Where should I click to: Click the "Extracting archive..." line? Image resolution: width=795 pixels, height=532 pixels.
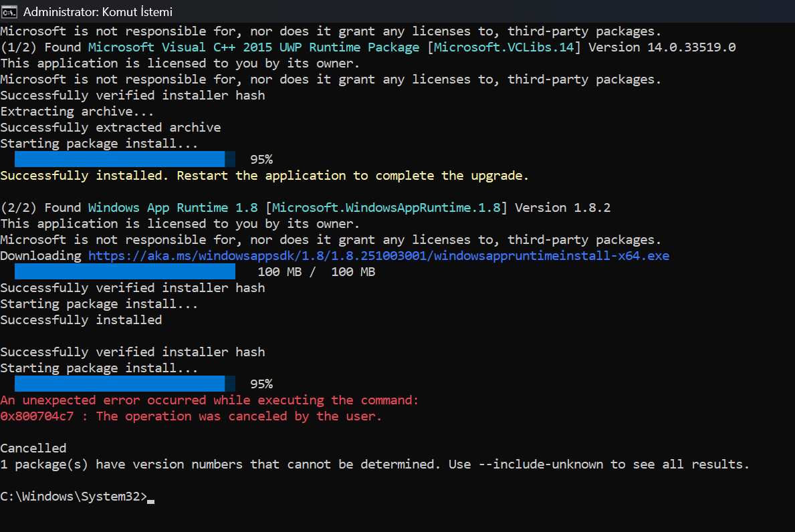click(77, 112)
